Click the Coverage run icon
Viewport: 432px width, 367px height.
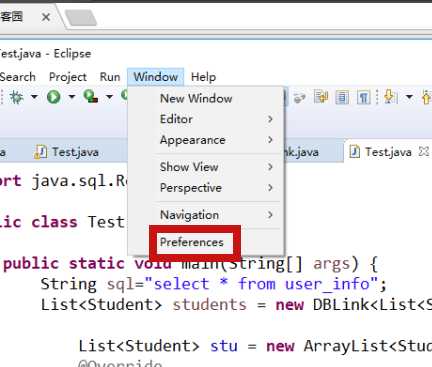pos(91,97)
